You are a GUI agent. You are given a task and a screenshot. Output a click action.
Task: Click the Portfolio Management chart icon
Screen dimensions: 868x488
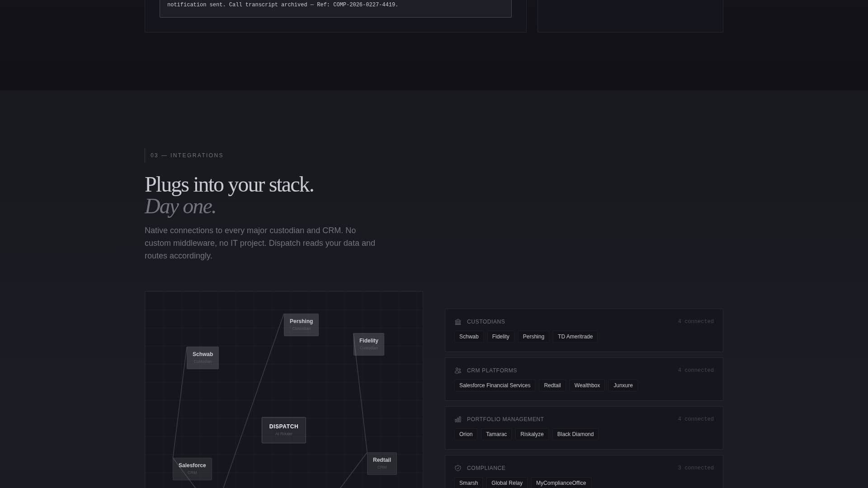[458, 419]
